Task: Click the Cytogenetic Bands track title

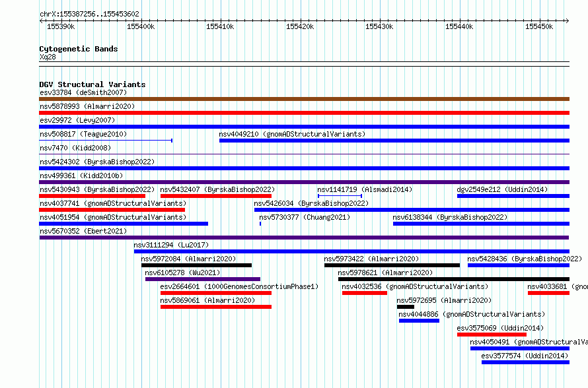Action: [x=79, y=49]
